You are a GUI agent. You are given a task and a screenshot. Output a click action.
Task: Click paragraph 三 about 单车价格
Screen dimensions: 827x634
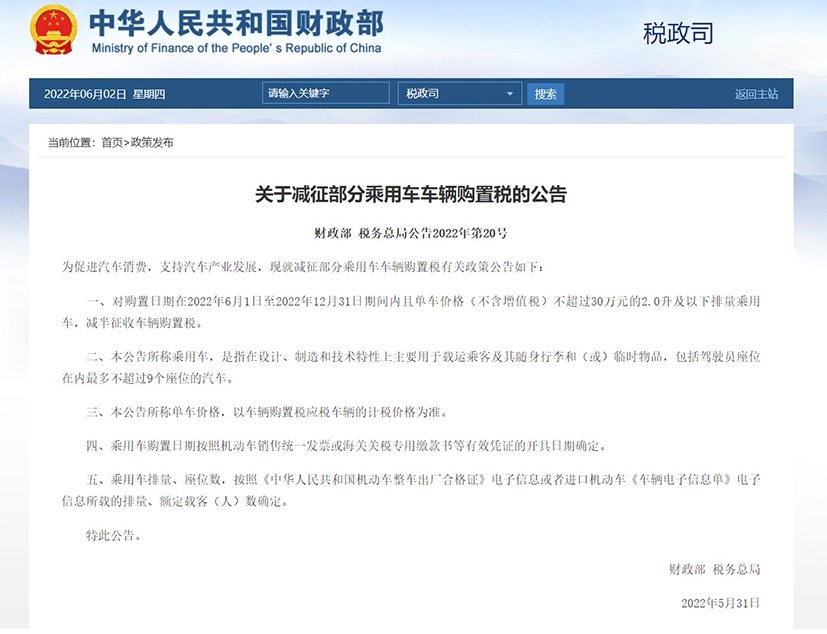click(x=267, y=412)
